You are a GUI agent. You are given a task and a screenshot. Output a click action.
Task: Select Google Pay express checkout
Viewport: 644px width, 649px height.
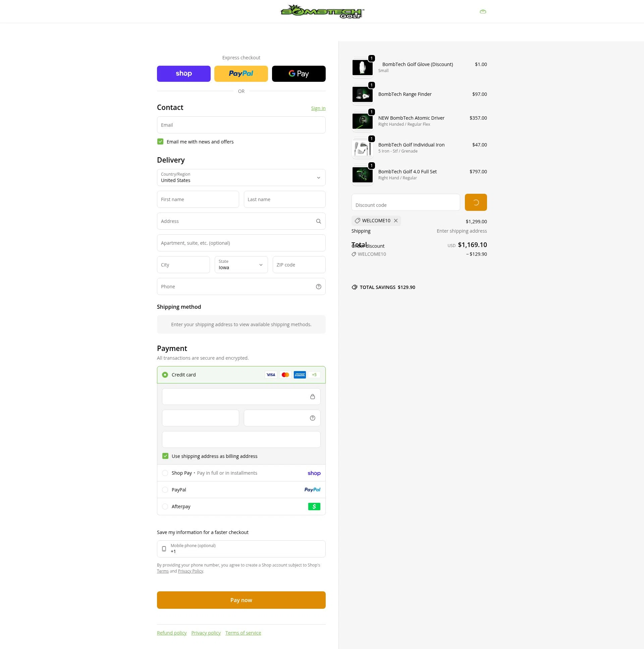(298, 73)
